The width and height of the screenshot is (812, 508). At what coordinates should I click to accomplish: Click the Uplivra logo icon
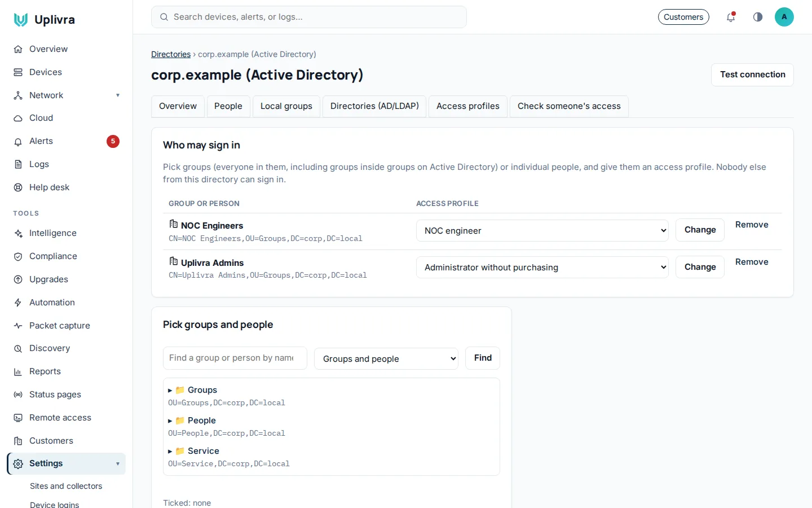click(21, 20)
